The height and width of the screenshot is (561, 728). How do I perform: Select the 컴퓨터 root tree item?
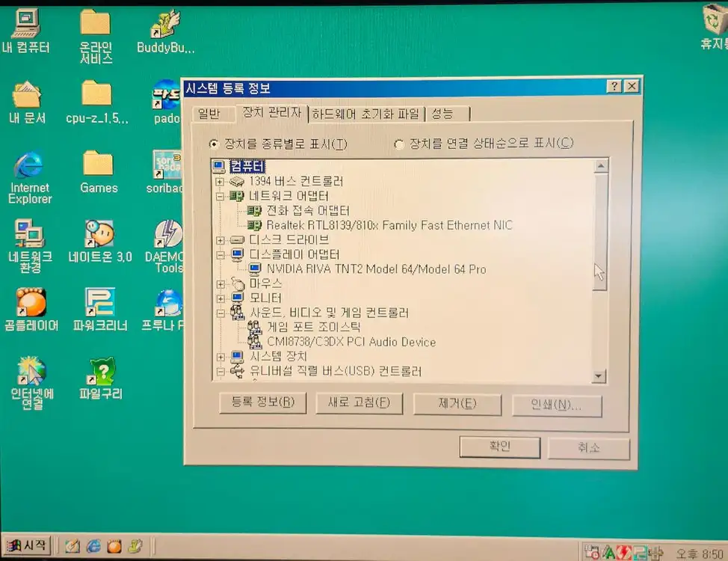pos(247,166)
